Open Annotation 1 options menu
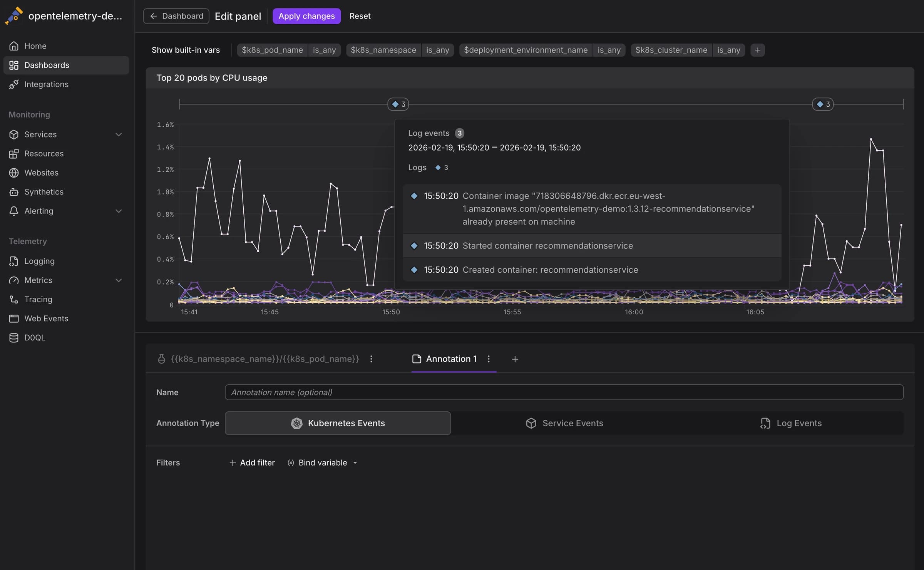The image size is (924, 570). pyautogui.click(x=489, y=359)
